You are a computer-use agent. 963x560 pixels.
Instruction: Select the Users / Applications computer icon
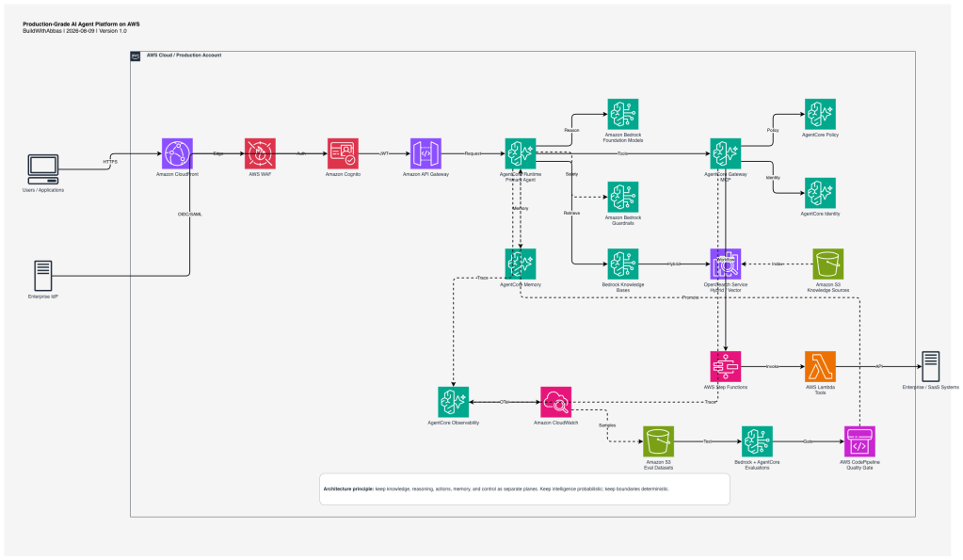click(43, 168)
